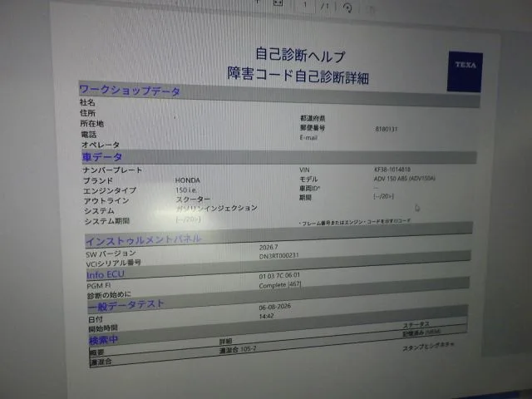Click the frame number footnote text
The image size is (532, 399).
355,222
